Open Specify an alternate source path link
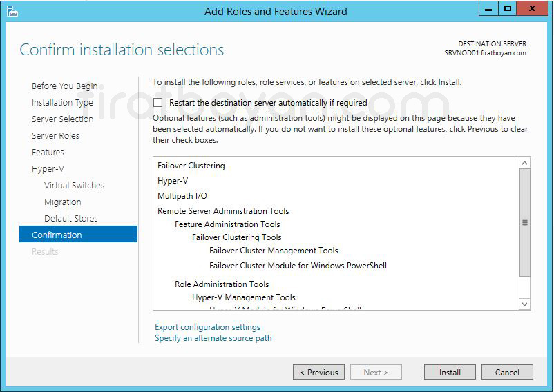 click(x=213, y=338)
